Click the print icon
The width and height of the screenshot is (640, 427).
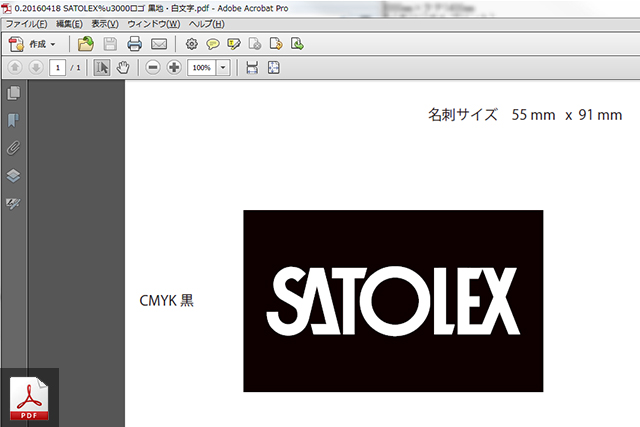[134, 44]
